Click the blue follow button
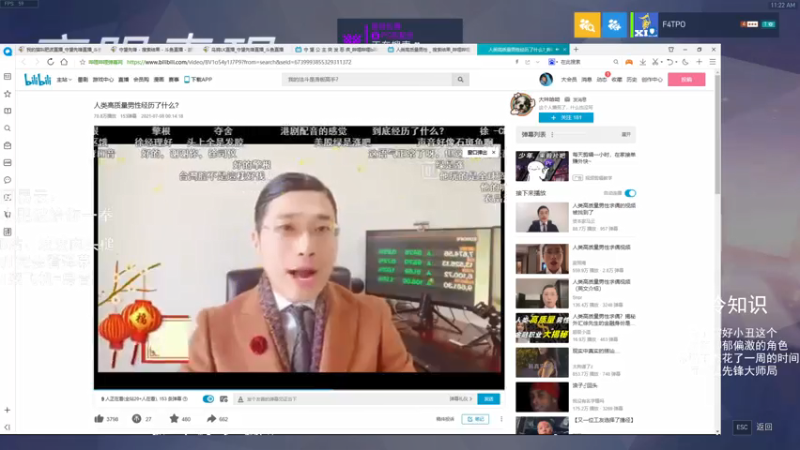800x450 pixels. [x=566, y=117]
